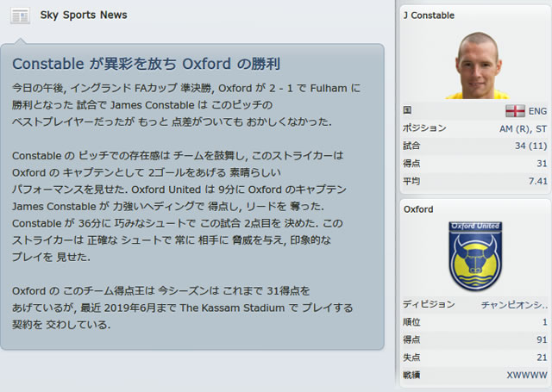
Task: Click the goals conceded value 21
Action: pyautogui.click(x=542, y=358)
